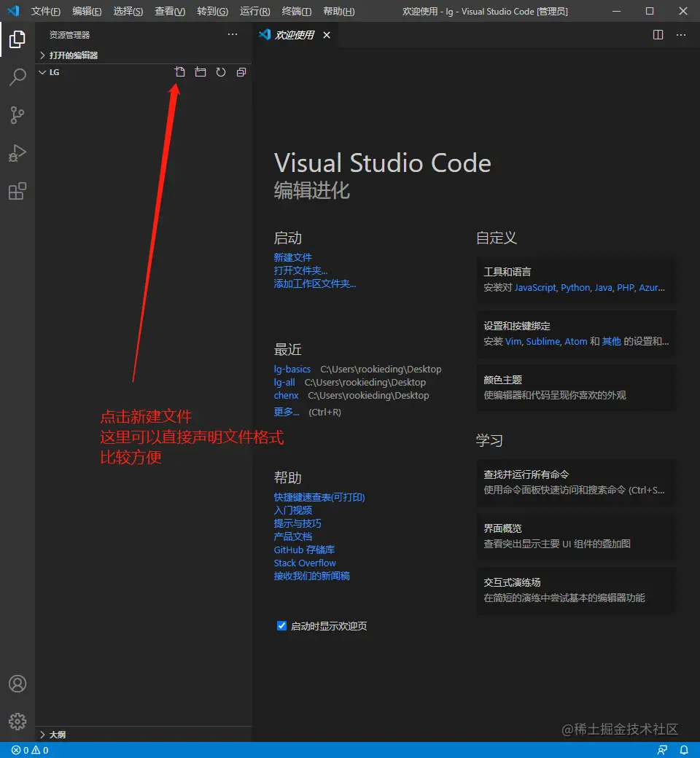
Task: Click the feedback icon in status bar
Action: click(x=662, y=750)
